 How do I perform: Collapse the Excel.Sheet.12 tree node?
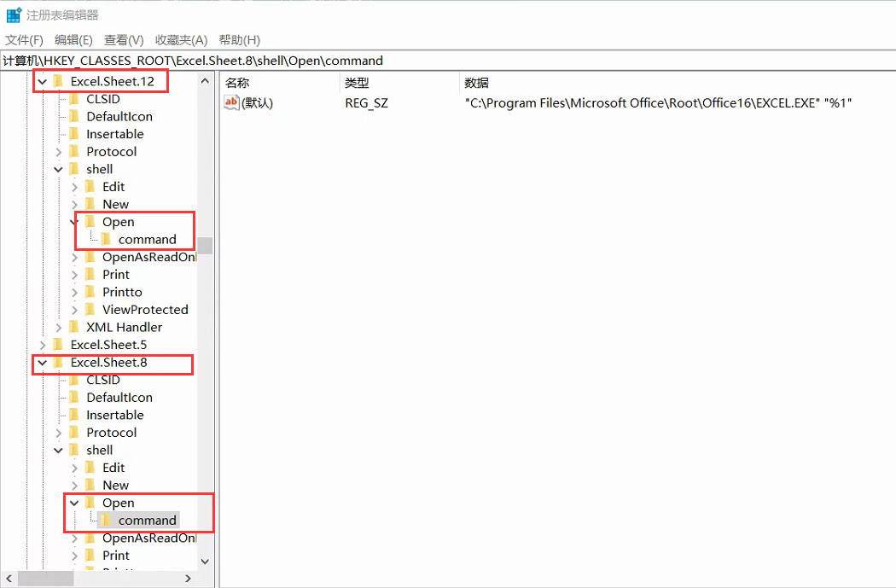pos(42,81)
